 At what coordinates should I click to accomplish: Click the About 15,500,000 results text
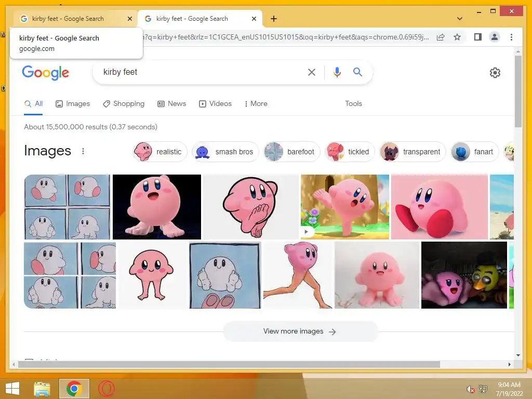click(x=90, y=127)
